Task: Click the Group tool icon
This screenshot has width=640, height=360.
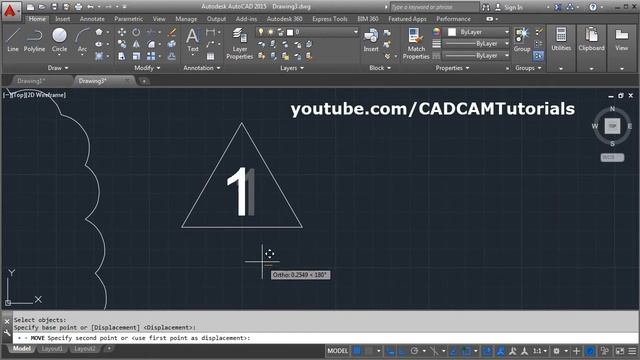Action: [522, 40]
